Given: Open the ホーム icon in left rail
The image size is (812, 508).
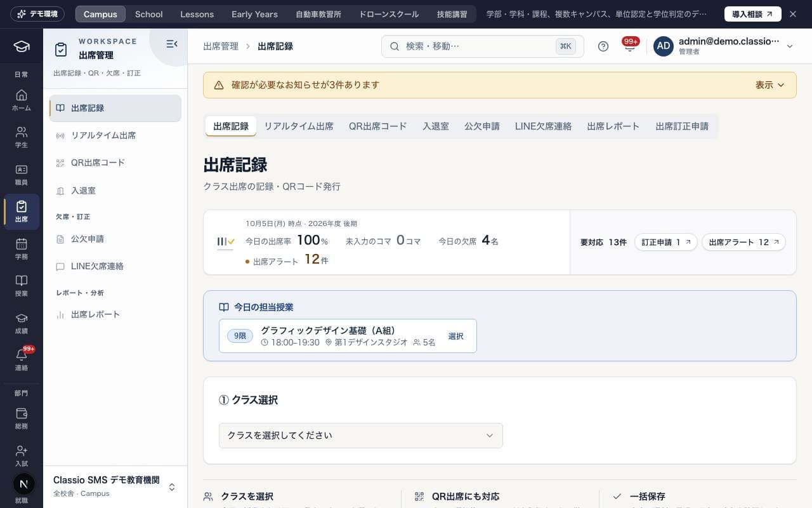Looking at the screenshot, I should pyautogui.click(x=22, y=100).
